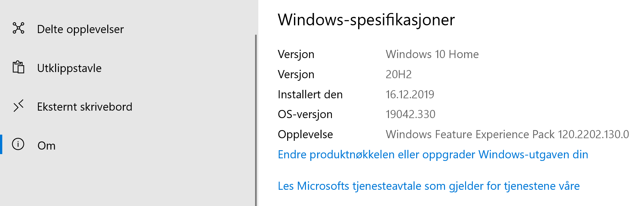
Task: Click the OS-versjon label
Action: pyautogui.click(x=305, y=114)
